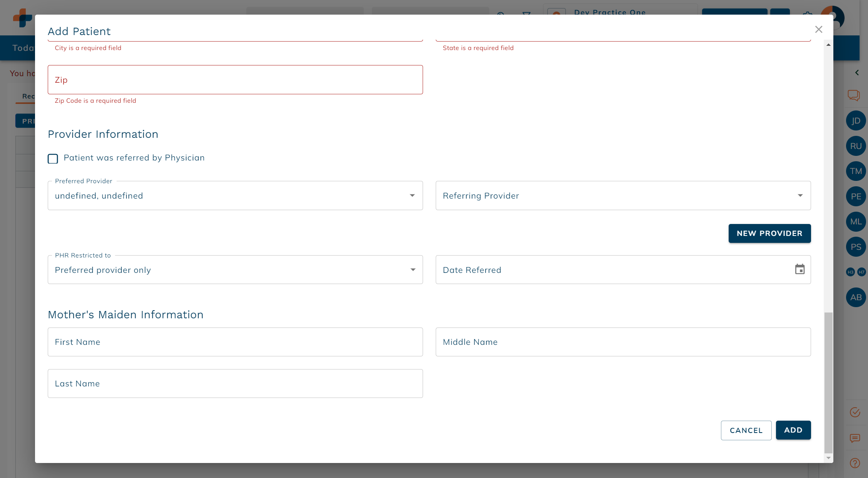Check Patient was referred by Physician
868x478 pixels.
click(53, 159)
